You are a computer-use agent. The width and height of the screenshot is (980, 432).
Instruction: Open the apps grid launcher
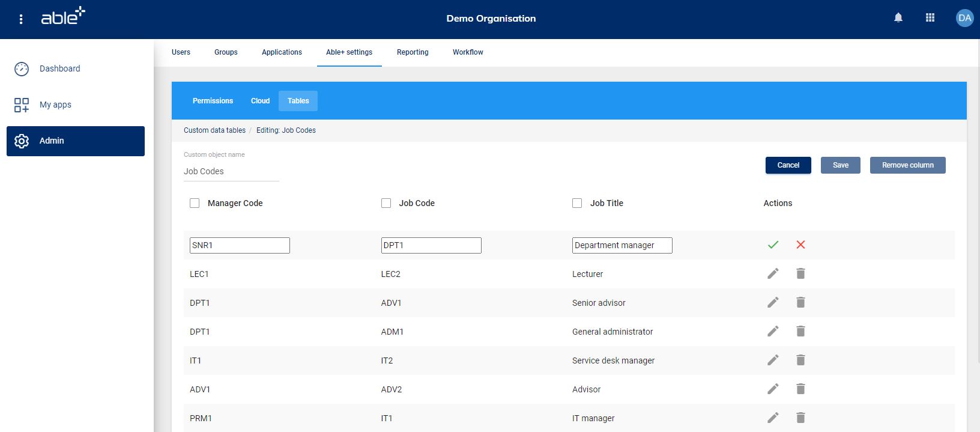(930, 18)
